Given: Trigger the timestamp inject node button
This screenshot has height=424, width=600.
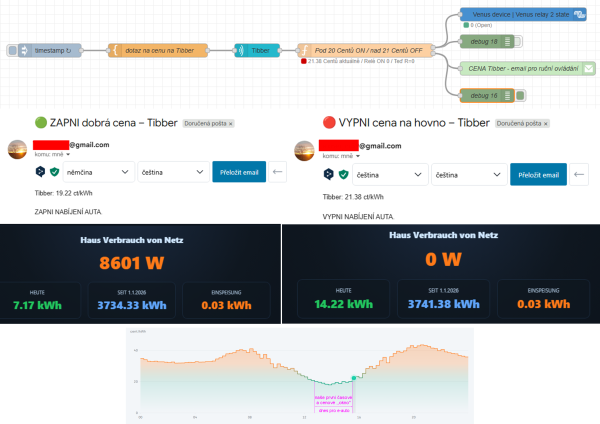Looking at the screenshot, I should (12, 50).
